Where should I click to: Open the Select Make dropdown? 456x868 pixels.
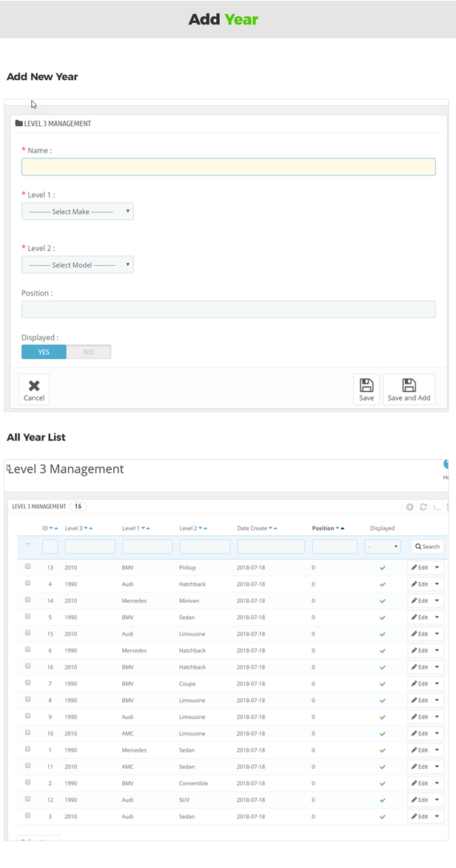click(x=78, y=212)
